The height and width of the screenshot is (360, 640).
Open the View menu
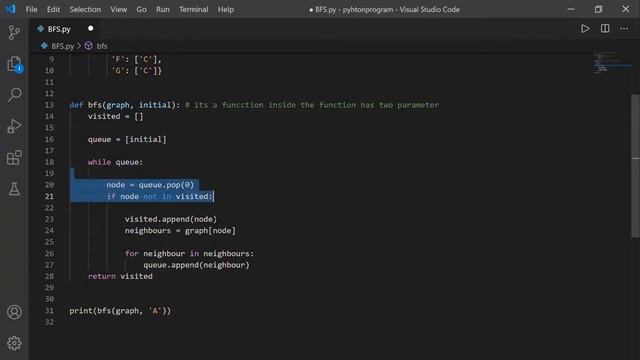click(x=118, y=9)
